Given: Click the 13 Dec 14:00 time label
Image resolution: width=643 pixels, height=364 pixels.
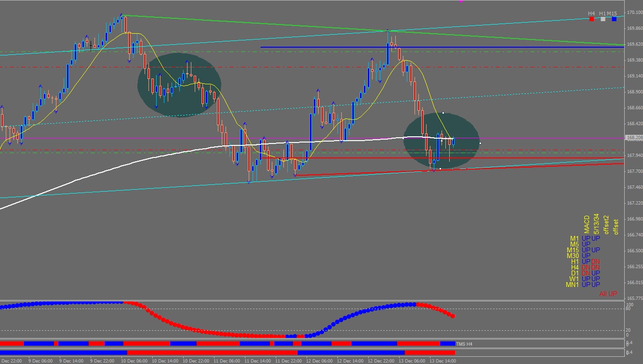Looking at the screenshot, I should pyautogui.click(x=443, y=361).
